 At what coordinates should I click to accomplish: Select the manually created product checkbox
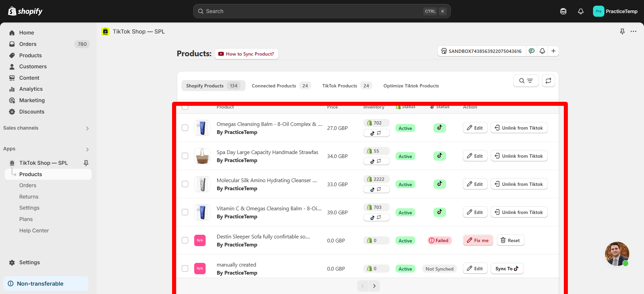tap(185, 269)
